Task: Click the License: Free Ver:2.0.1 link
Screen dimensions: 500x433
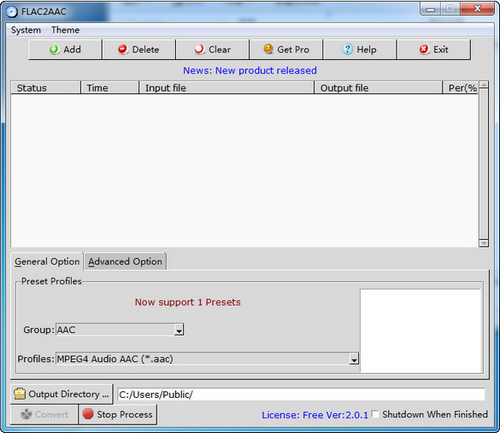Action: (x=315, y=415)
